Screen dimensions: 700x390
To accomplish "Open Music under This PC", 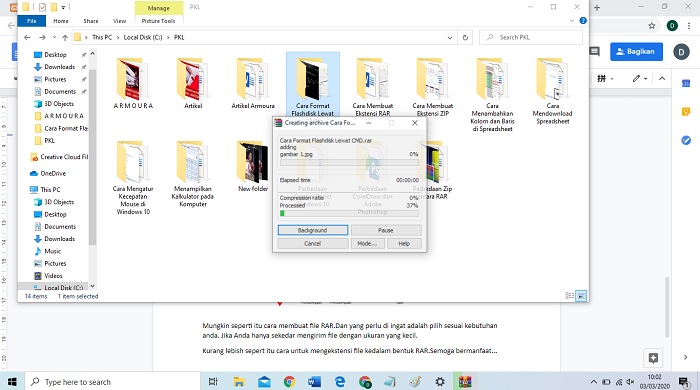I will [52, 251].
